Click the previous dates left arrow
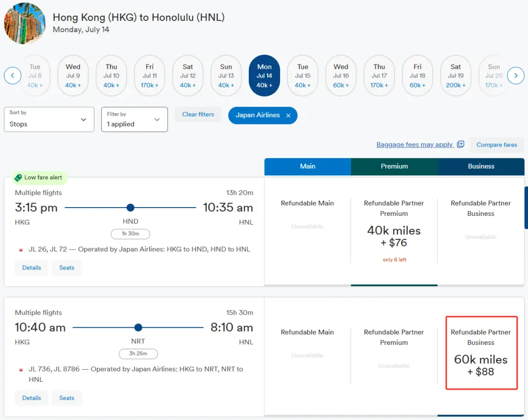 pos(12,76)
